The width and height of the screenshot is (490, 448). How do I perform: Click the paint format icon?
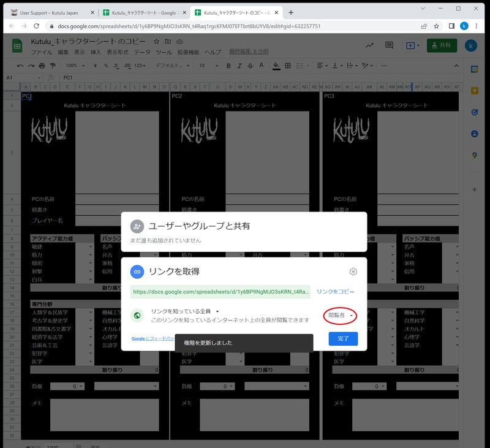tap(53, 66)
